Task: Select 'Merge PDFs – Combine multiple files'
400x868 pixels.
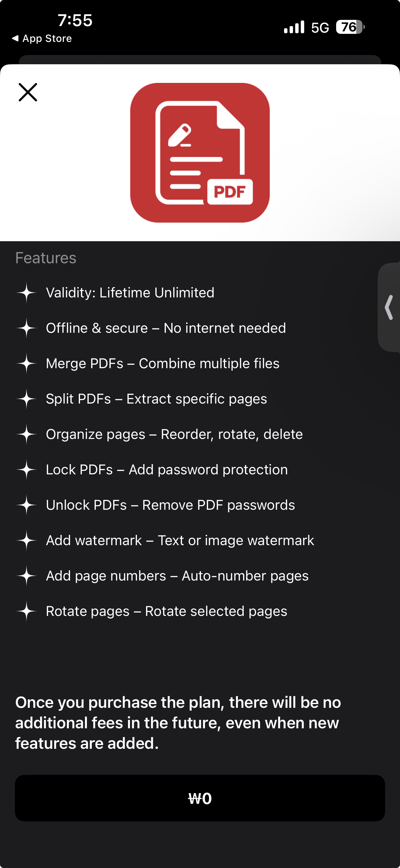Action: tap(162, 363)
